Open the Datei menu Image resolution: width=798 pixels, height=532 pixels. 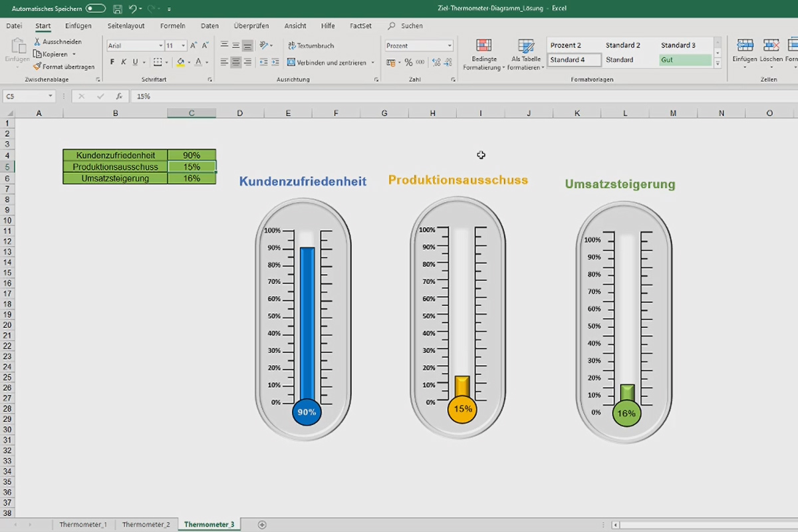14,26
